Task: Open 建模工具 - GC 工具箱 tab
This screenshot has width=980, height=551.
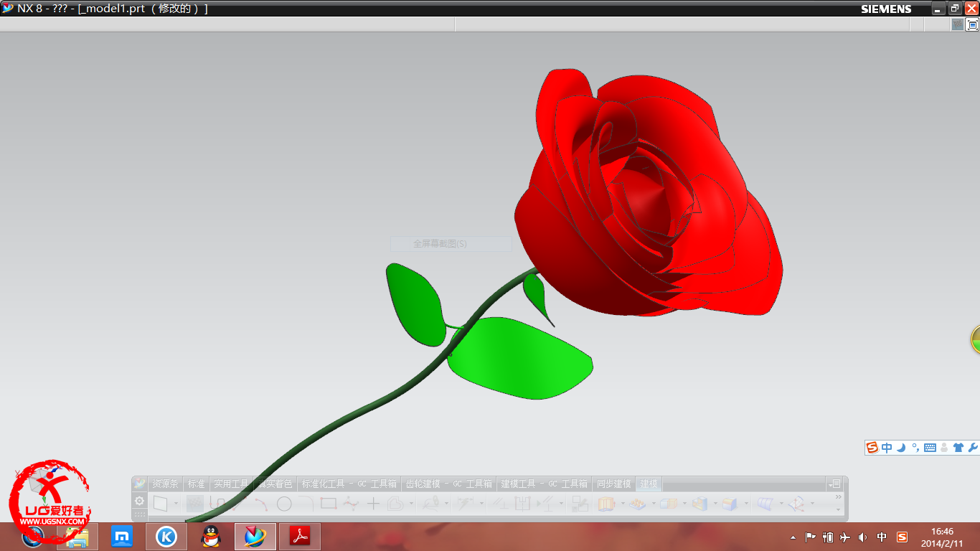Action: coord(544,484)
